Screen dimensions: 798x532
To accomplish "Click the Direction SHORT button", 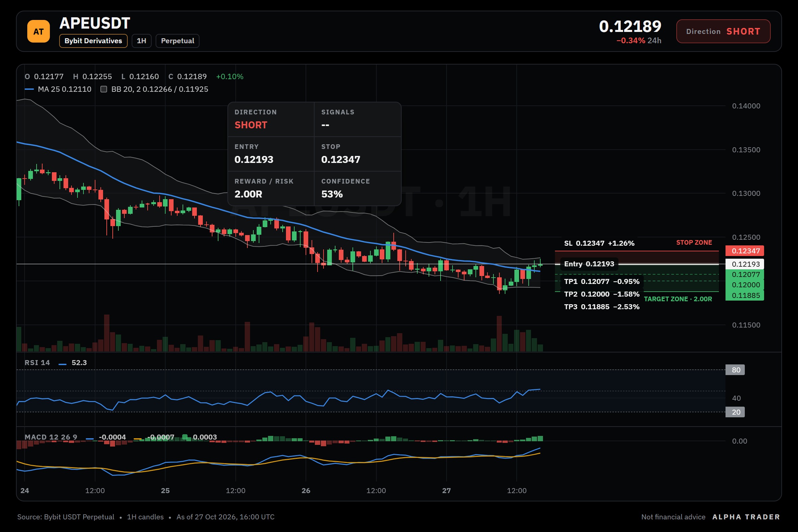I will click(x=724, y=31).
